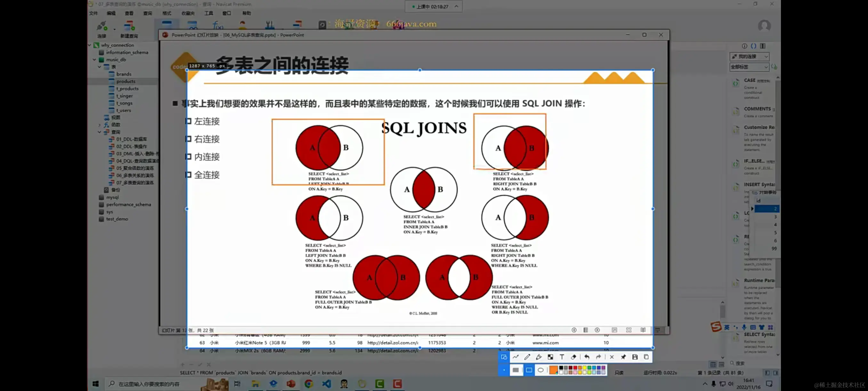Choose the text annotation tool

pyautogui.click(x=562, y=357)
